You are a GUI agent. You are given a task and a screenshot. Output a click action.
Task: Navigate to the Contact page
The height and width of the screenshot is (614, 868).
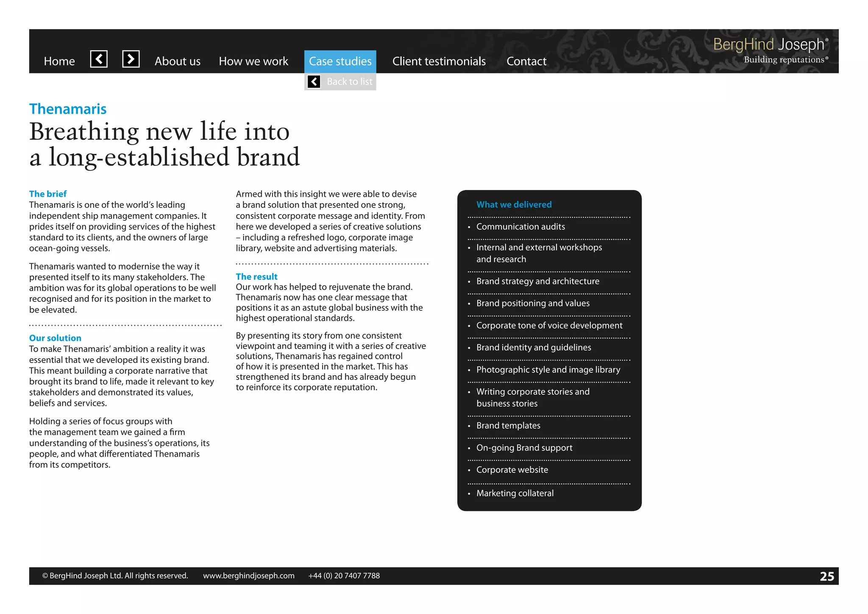tap(526, 61)
